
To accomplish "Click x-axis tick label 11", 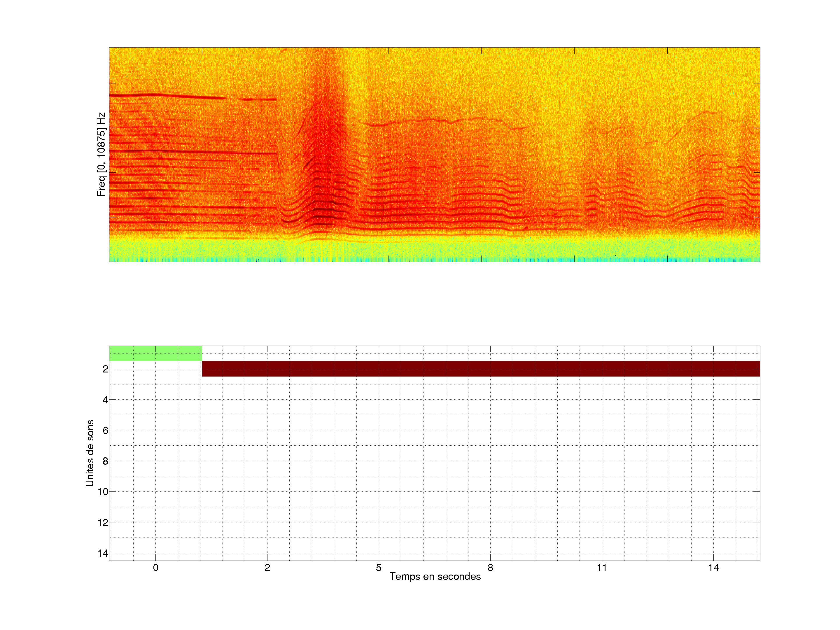I will pyautogui.click(x=602, y=568).
